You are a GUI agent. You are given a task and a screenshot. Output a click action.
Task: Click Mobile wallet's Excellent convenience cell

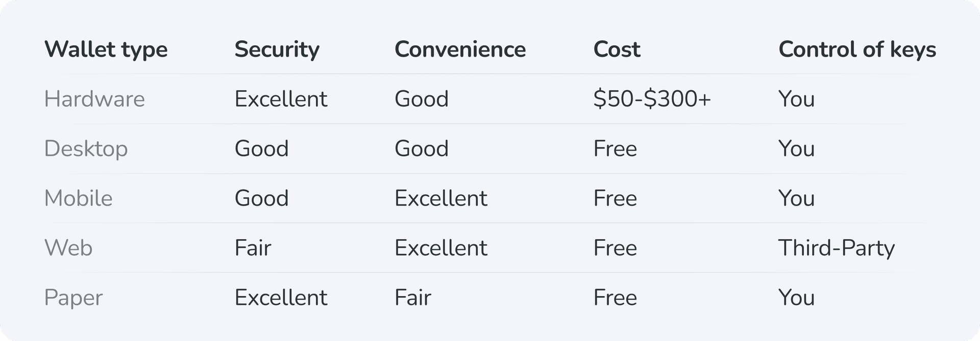point(440,198)
